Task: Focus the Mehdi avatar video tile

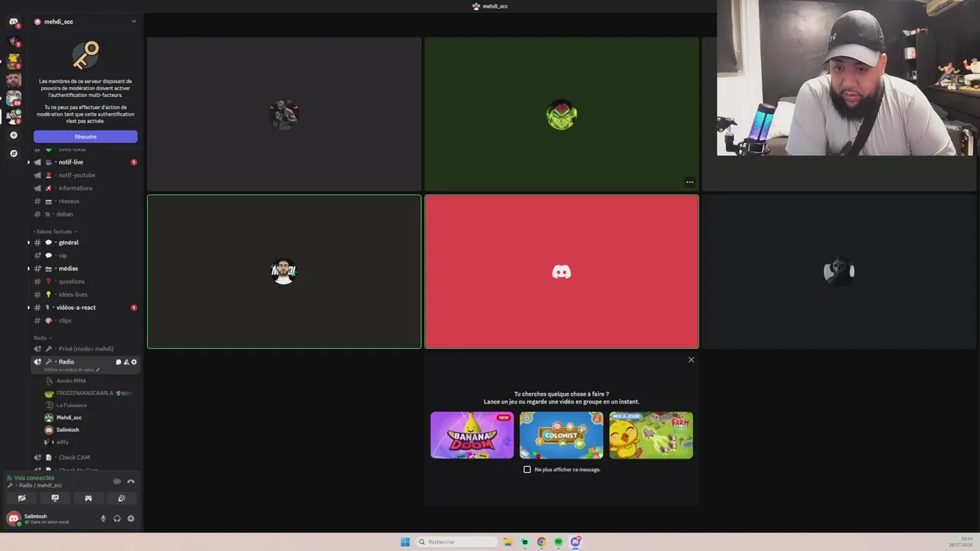Action: (x=284, y=272)
